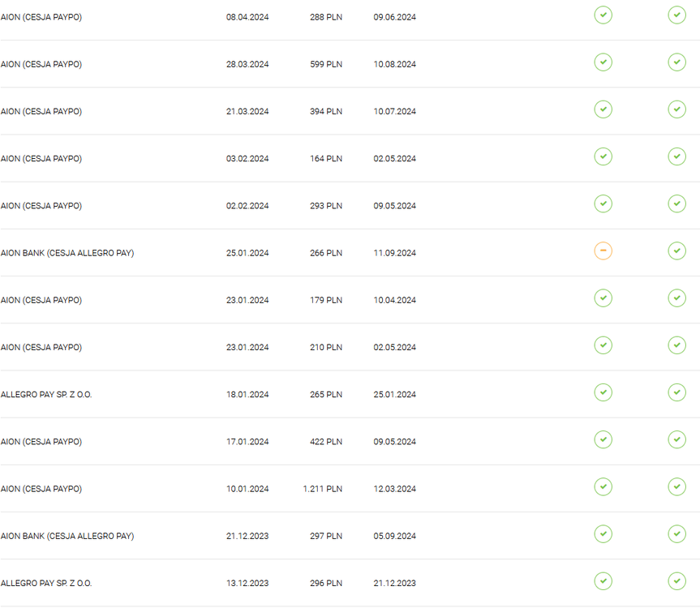Click the end date "12.03.2024"
The width and height of the screenshot is (700, 608).
(395, 489)
